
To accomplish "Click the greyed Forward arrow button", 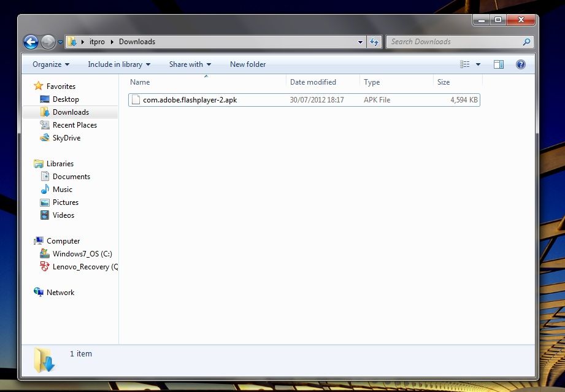I will [x=48, y=42].
